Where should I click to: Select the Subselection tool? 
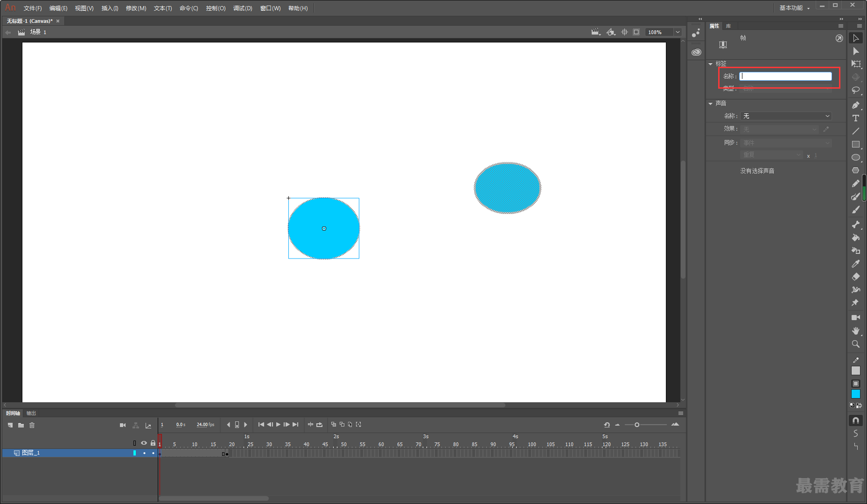pos(855,51)
